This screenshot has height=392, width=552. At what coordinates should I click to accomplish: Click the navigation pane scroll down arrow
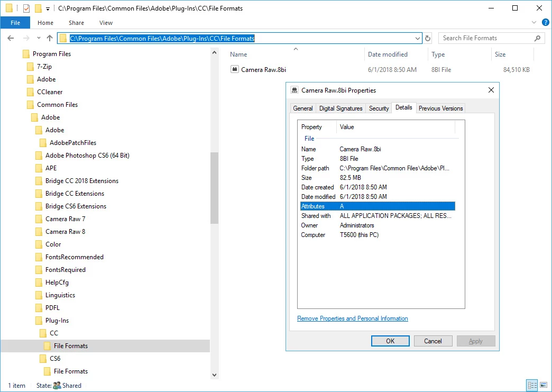(x=214, y=375)
